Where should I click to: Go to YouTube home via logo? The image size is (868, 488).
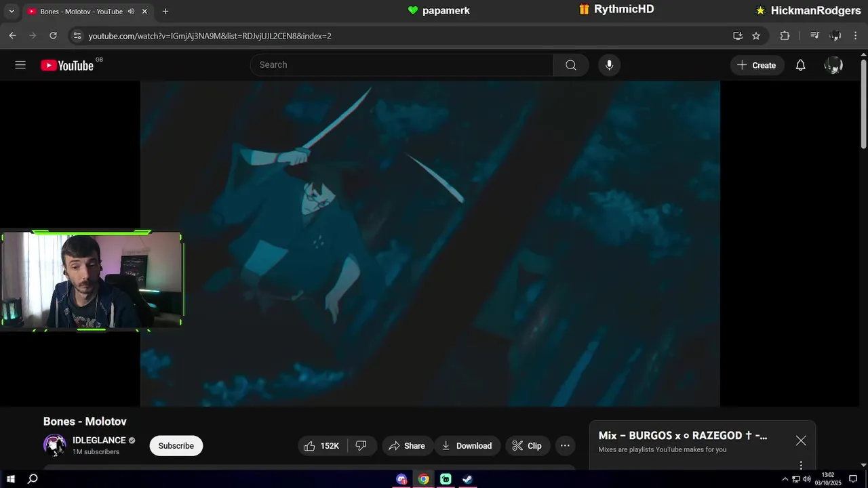coord(66,65)
